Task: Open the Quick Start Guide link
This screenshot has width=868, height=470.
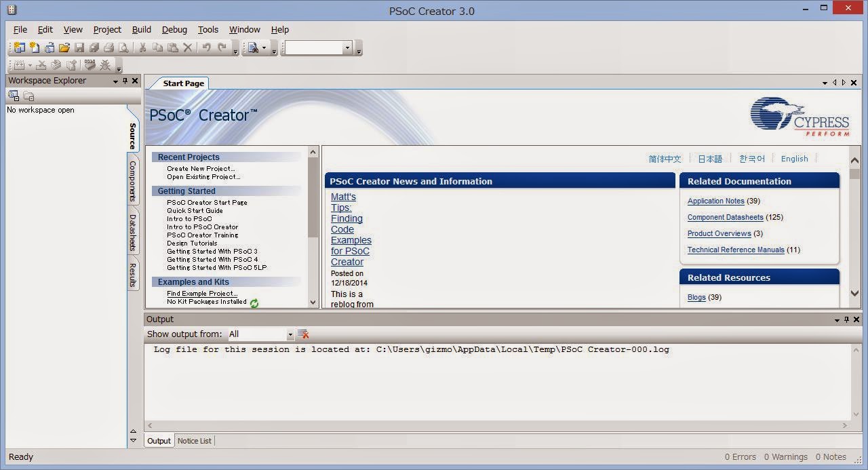Action: coord(195,211)
